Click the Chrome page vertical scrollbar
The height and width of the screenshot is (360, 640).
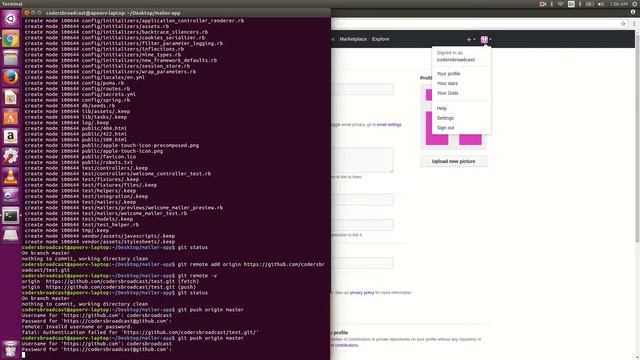(x=637, y=139)
